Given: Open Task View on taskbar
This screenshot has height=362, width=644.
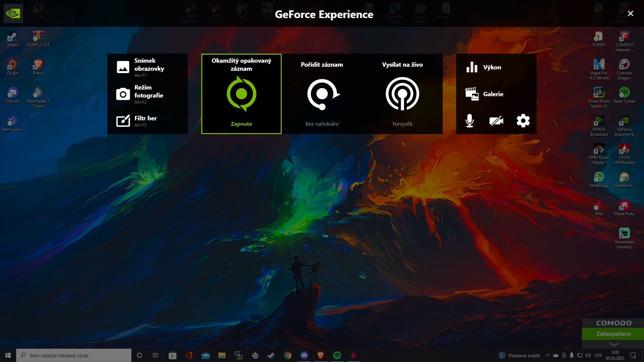Looking at the screenshot, I should (155, 355).
